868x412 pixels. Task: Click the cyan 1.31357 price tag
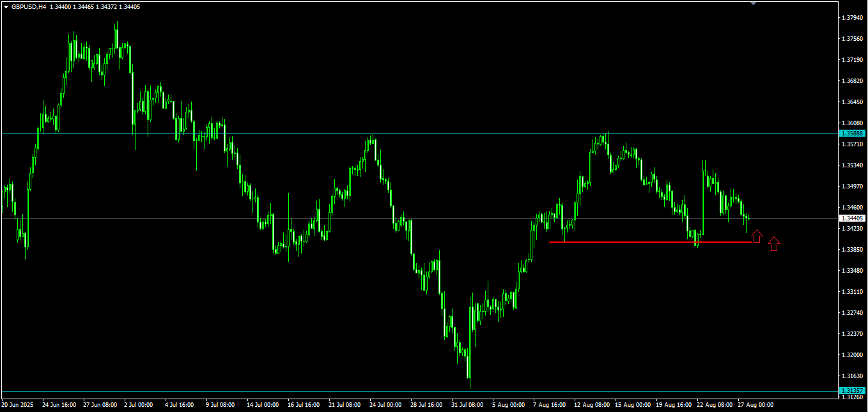pyautogui.click(x=853, y=391)
